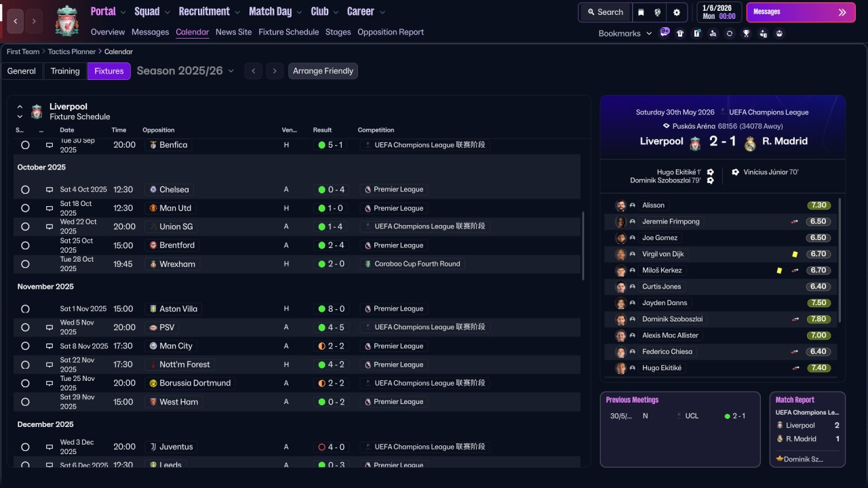Switch to the General tab

tap(22, 71)
